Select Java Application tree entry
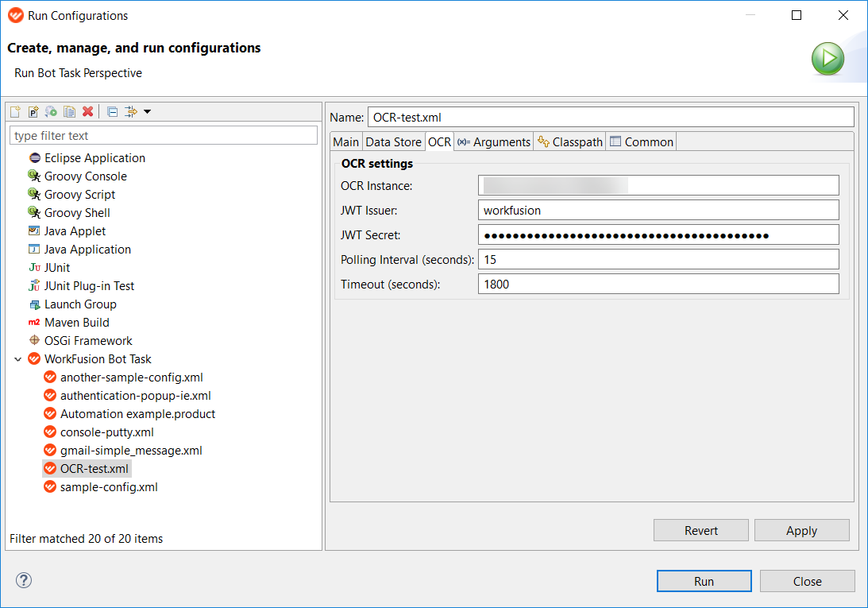Viewport: 868px width, 608px height. (x=87, y=250)
